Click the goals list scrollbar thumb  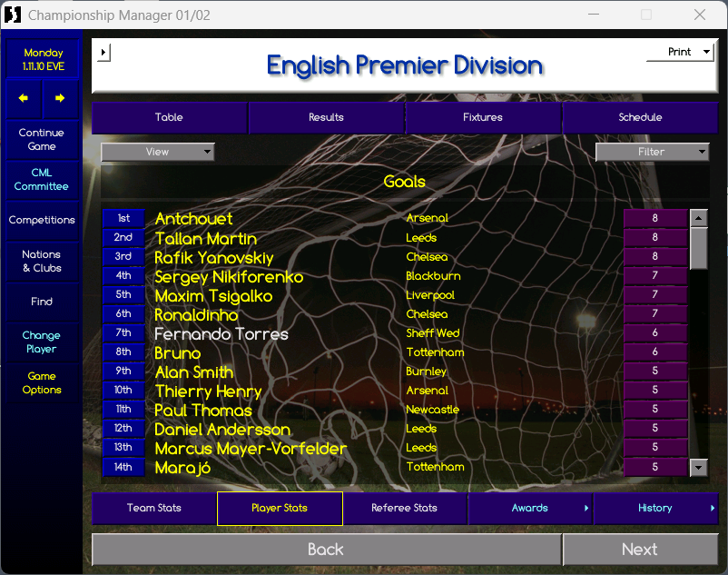click(699, 248)
